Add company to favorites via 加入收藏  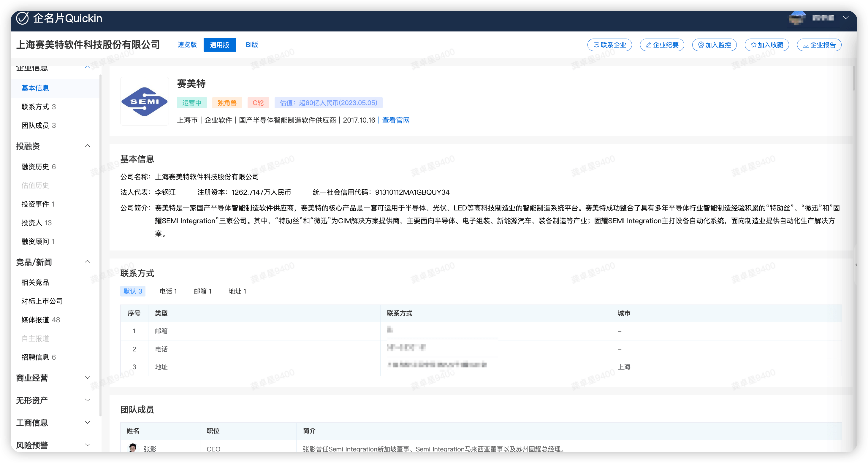click(x=766, y=45)
